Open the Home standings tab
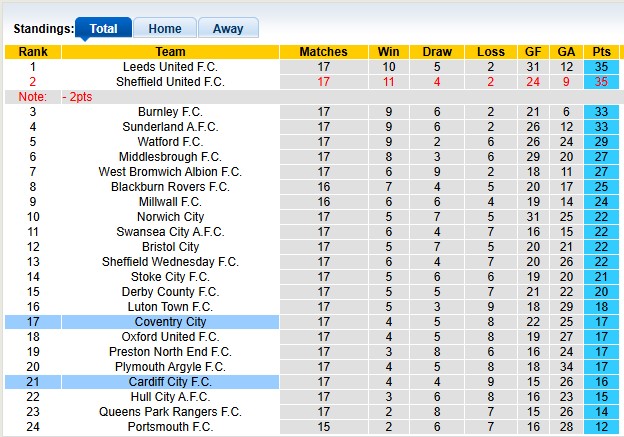This screenshot has height=437, width=624. 165,29
